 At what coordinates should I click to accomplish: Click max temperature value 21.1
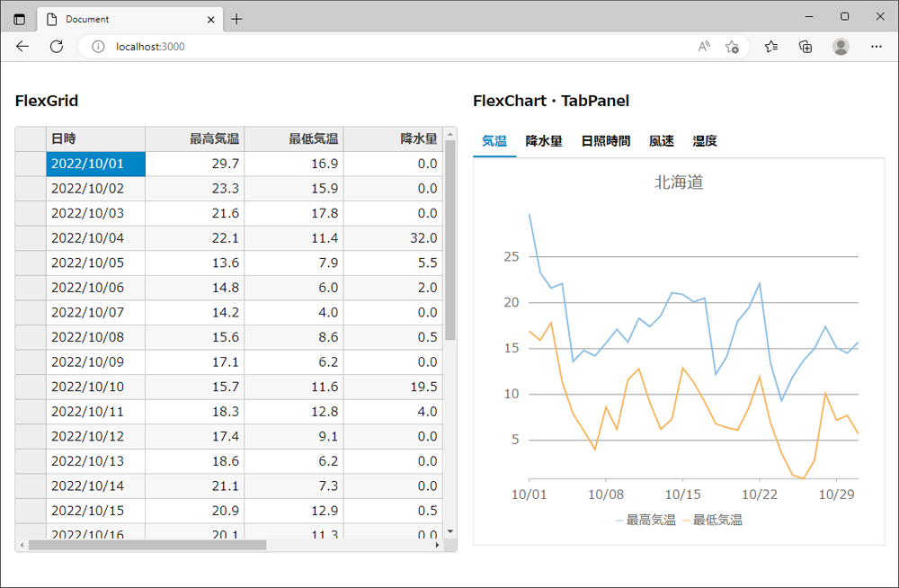(x=195, y=486)
